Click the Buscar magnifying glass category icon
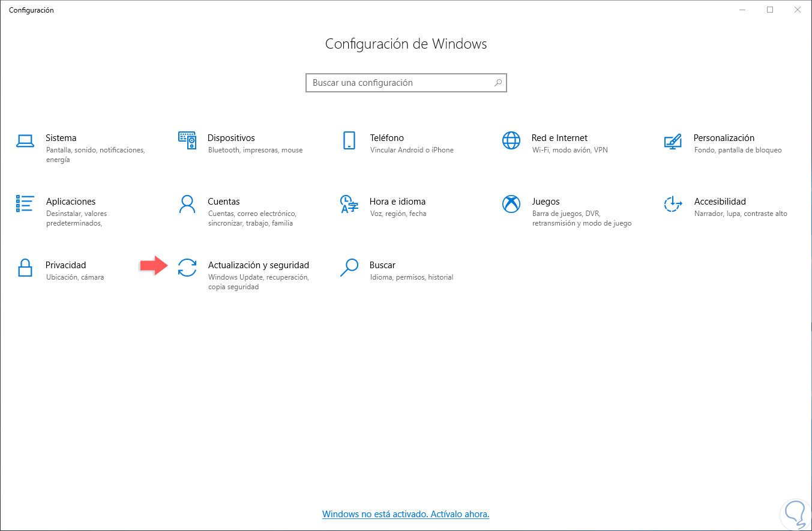Screen dimensions: 812x531 (349, 268)
